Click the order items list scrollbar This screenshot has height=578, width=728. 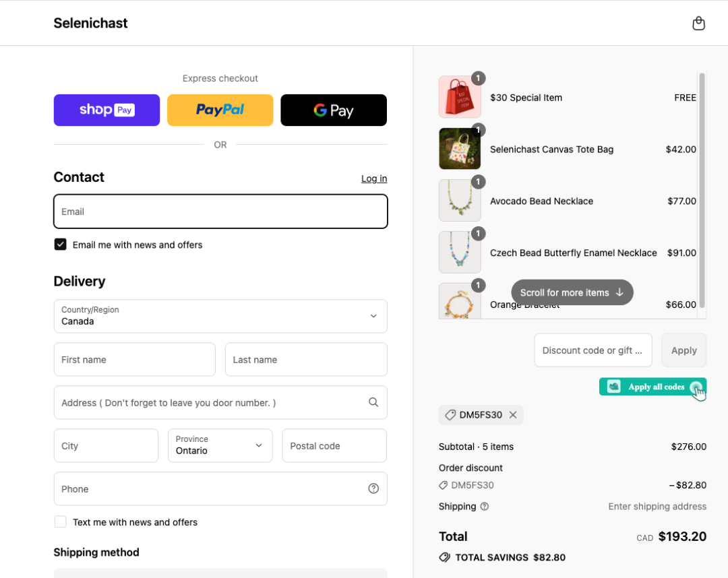pyautogui.click(x=702, y=189)
